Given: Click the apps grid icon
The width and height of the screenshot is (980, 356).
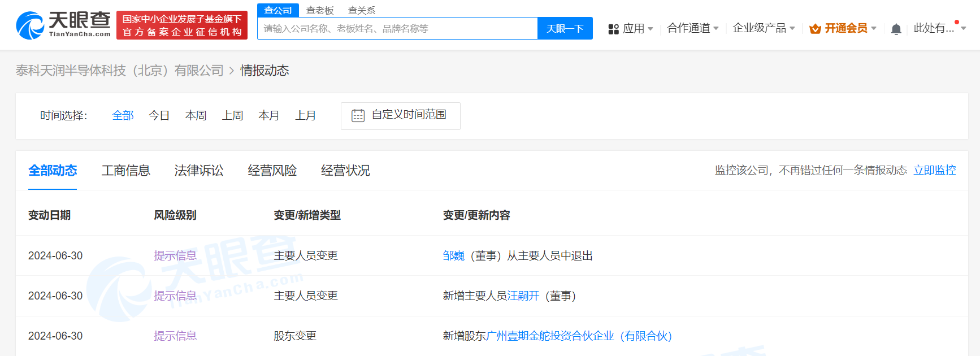Looking at the screenshot, I should pos(613,29).
